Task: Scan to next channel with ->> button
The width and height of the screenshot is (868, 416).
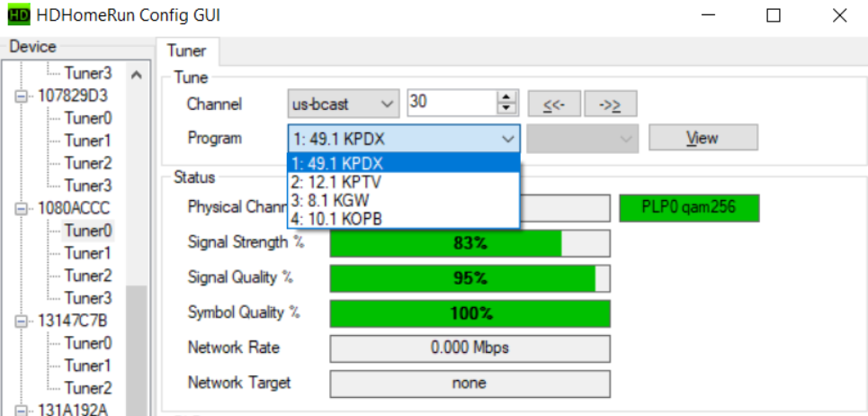Action: 611,104
